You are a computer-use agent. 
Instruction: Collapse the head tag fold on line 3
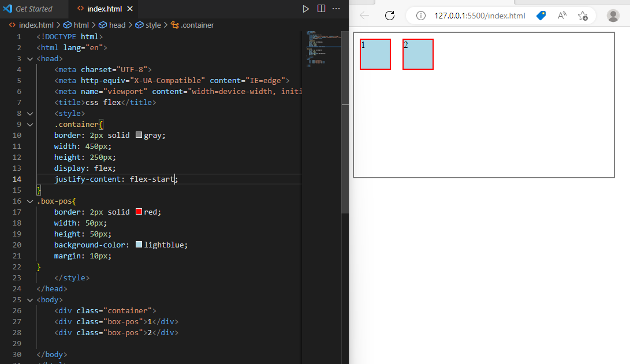29,59
